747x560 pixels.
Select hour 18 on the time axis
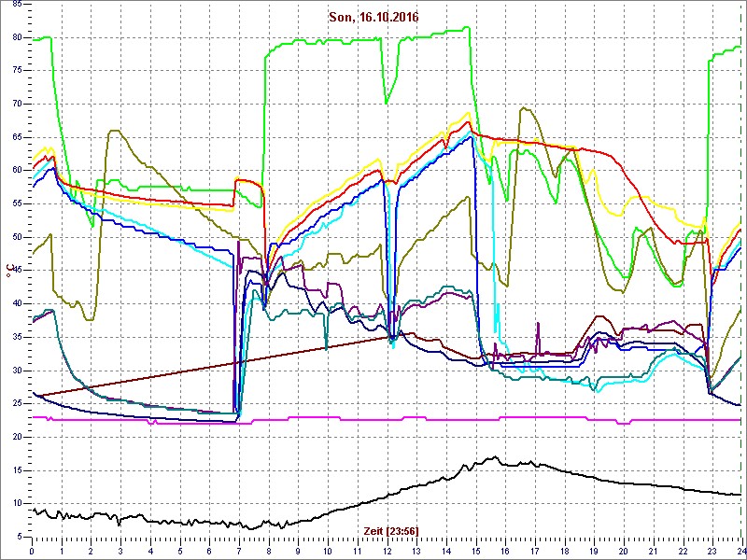564,551
